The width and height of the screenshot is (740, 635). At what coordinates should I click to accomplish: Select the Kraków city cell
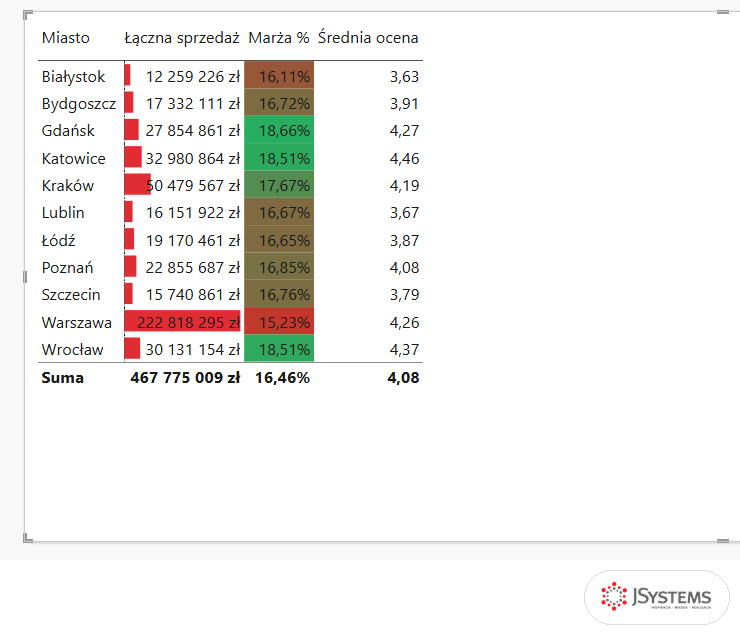(x=67, y=185)
